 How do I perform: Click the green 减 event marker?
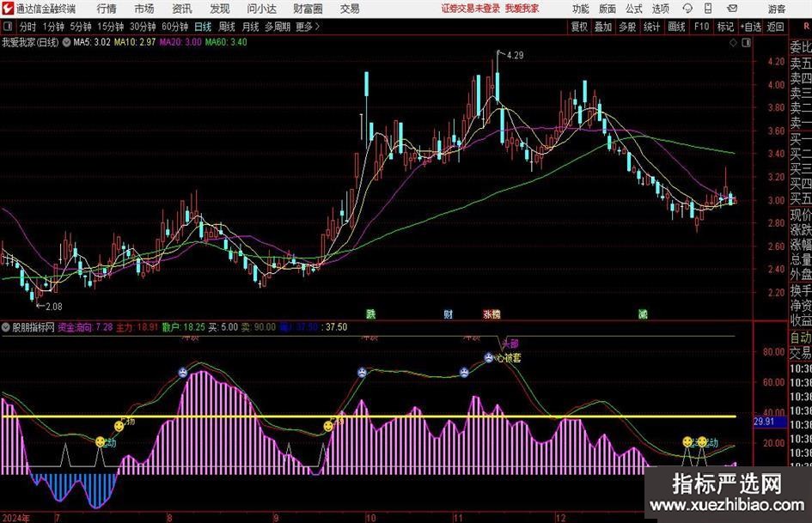click(x=644, y=314)
